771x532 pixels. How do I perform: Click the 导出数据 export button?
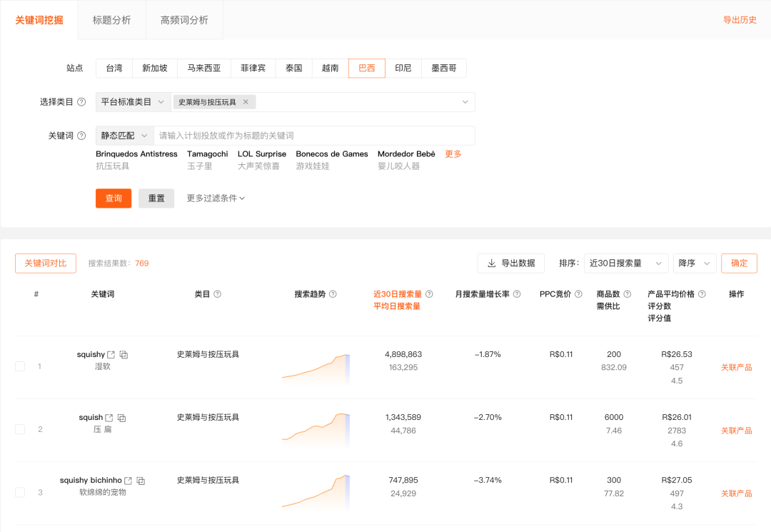511,263
